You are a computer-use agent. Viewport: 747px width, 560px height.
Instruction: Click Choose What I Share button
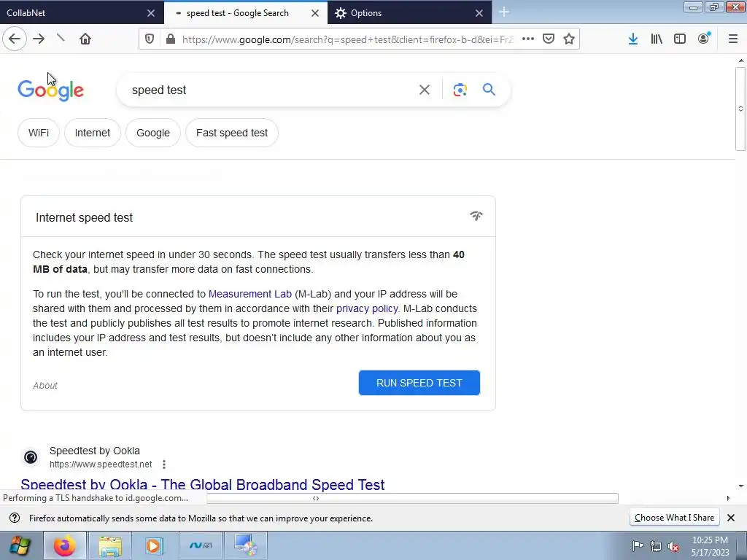click(x=674, y=518)
